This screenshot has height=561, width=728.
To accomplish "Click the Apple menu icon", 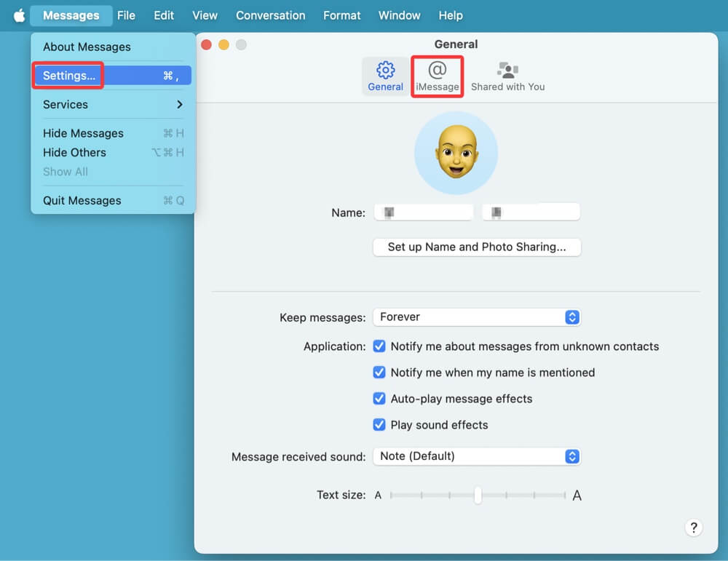I will click(x=18, y=15).
